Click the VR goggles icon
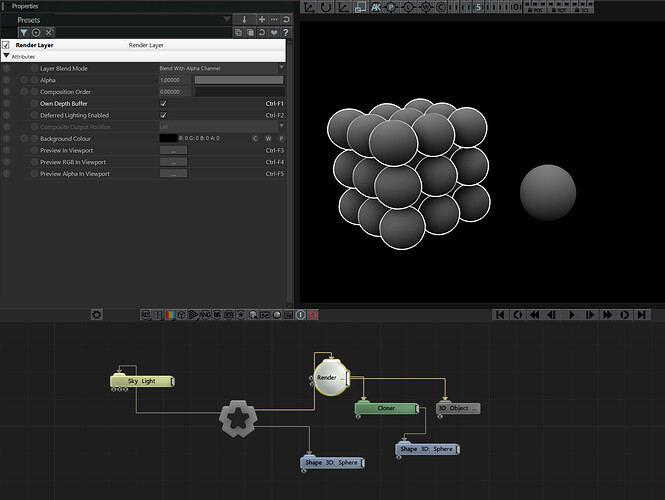The width and height of the screenshot is (665, 500). pos(265,315)
